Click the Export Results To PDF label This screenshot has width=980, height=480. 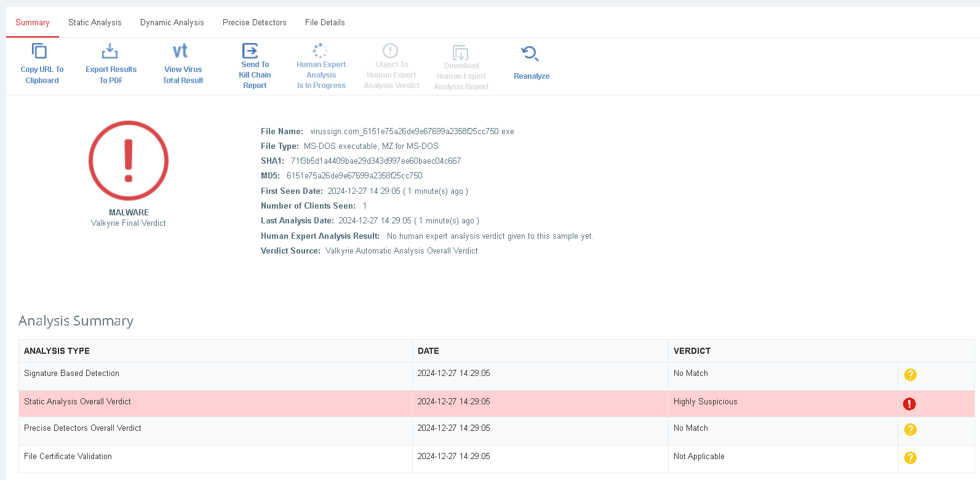click(111, 75)
